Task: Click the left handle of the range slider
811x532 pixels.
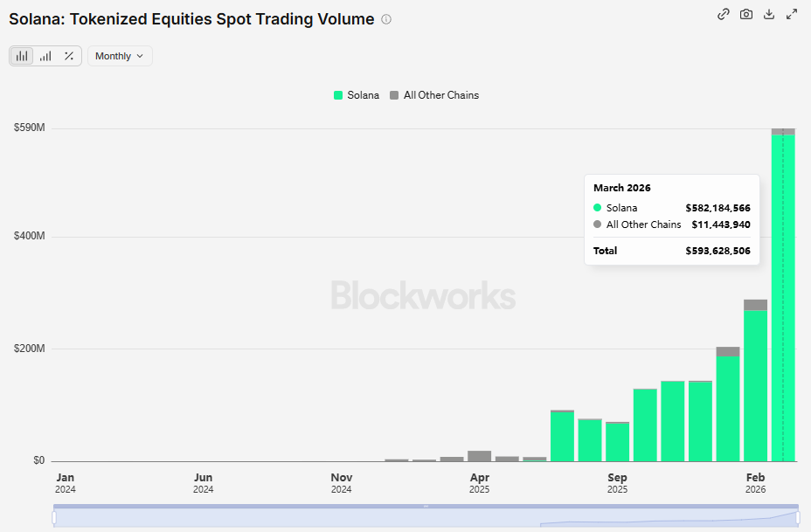Action: [x=54, y=518]
